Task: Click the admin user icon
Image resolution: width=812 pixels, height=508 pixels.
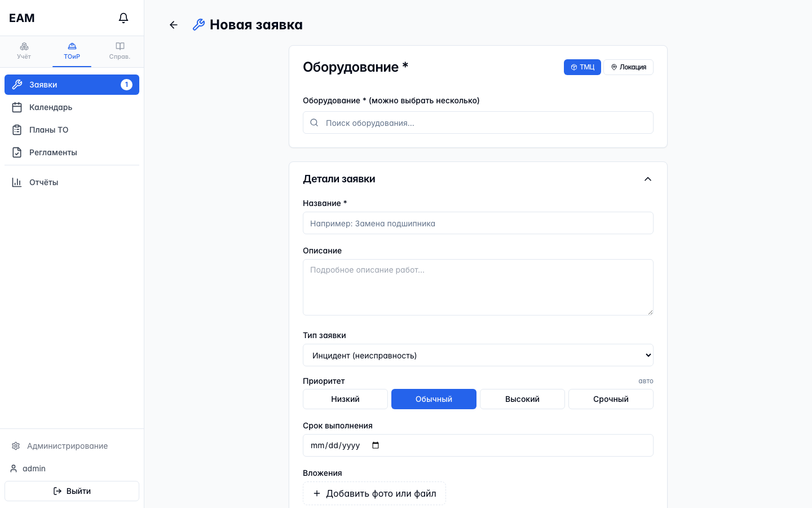Action: point(14,468)
